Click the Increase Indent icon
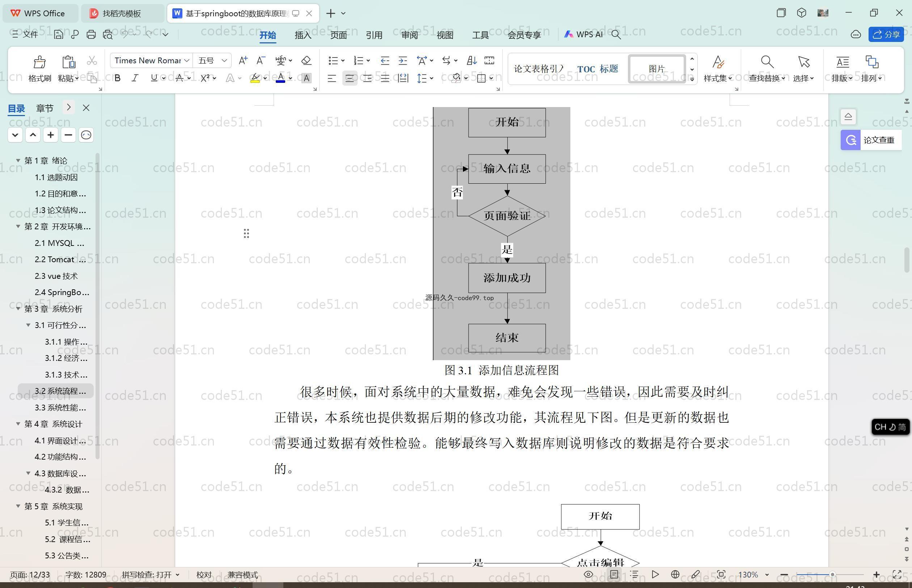The height and width of the screenshot is (588, 912). (x=403, y=60)
